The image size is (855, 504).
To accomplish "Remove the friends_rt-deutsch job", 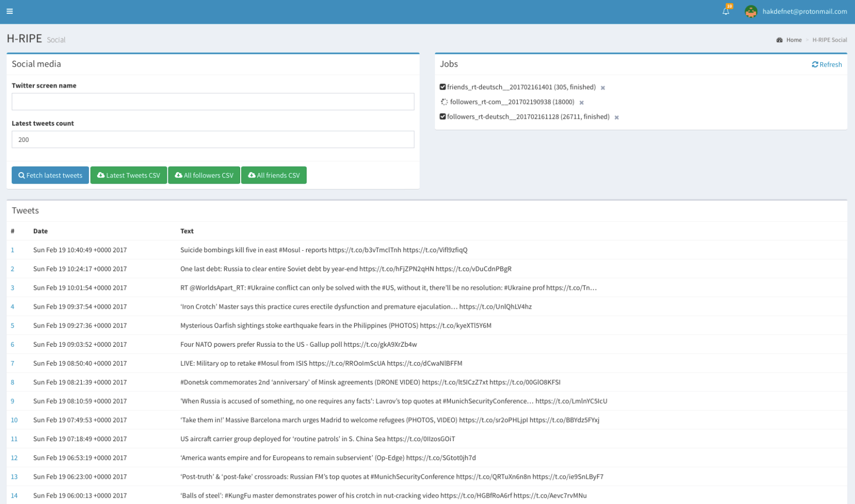I will tap(603, 88).
